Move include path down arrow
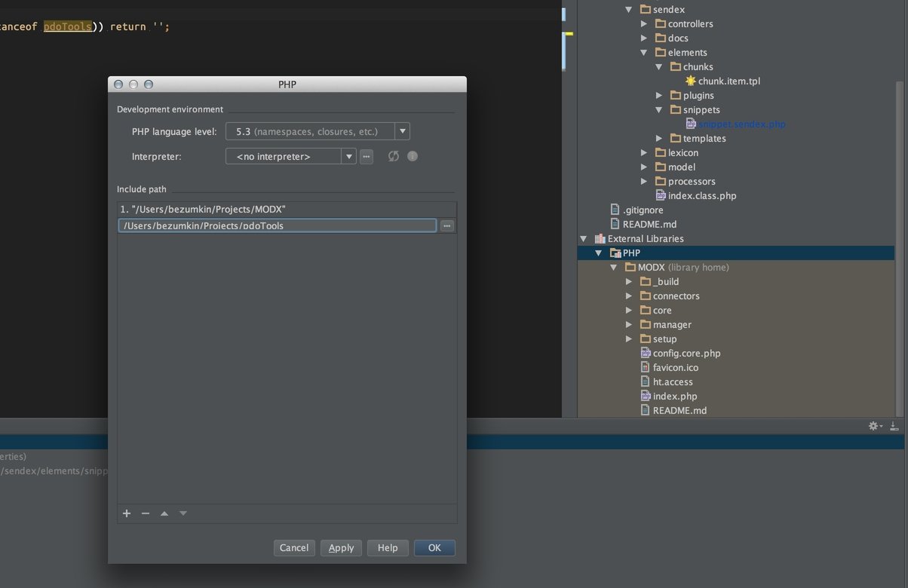Viewport: 908px width, 588px height. [x=183, y=513]
